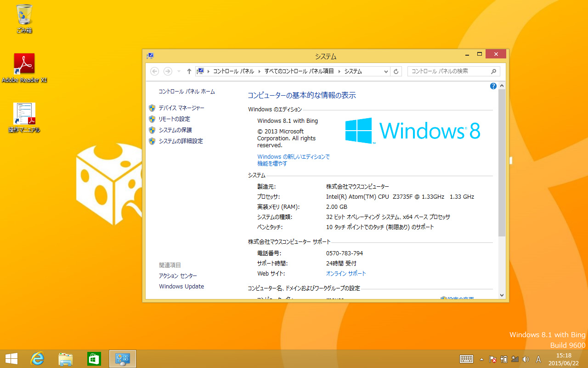Open the 操作マニュアル desktop shortcut

coord(24,118)
